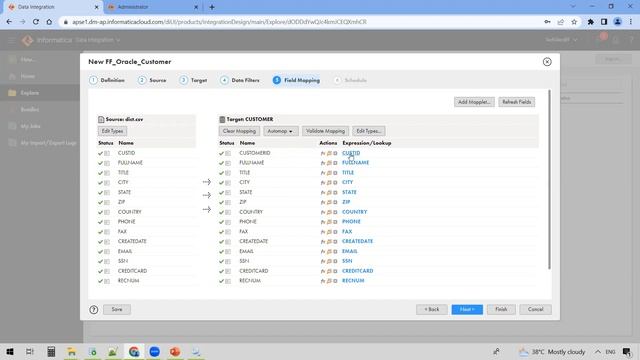Click the lookup icon in PHONE target row
The image size is (640, 360).
329,222
